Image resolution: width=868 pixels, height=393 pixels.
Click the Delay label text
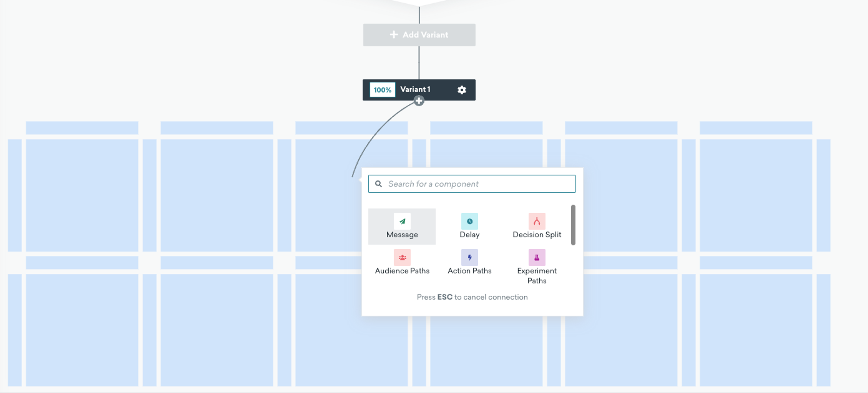click(x=469, y=235)
